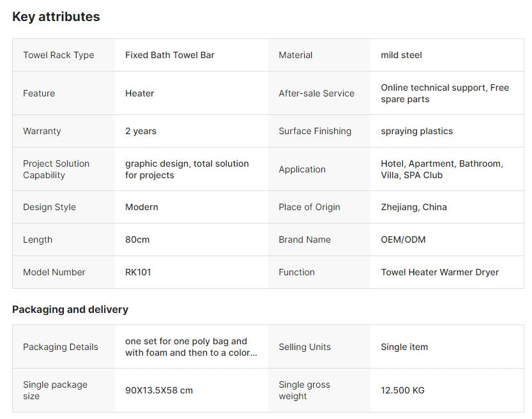The height and width of the screenshot is (419, 532).
Task: Click the spraying plastics surface finishing value
Action: point(416,131)
